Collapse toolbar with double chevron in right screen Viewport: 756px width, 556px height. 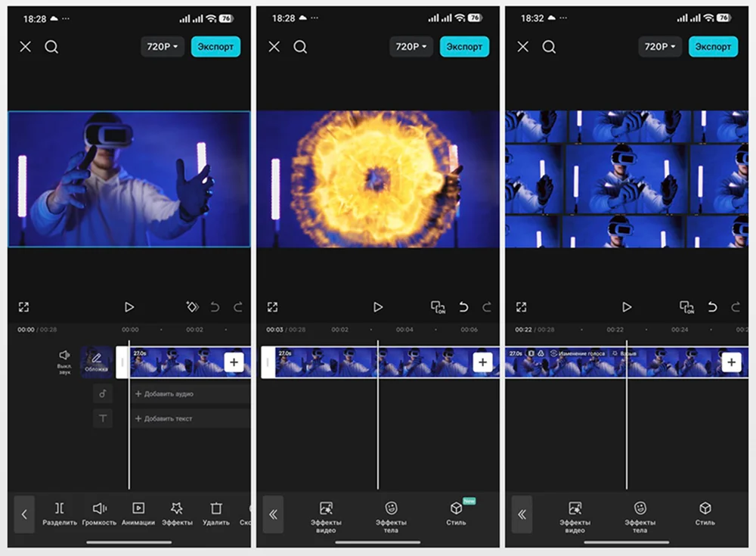point(522,514)
